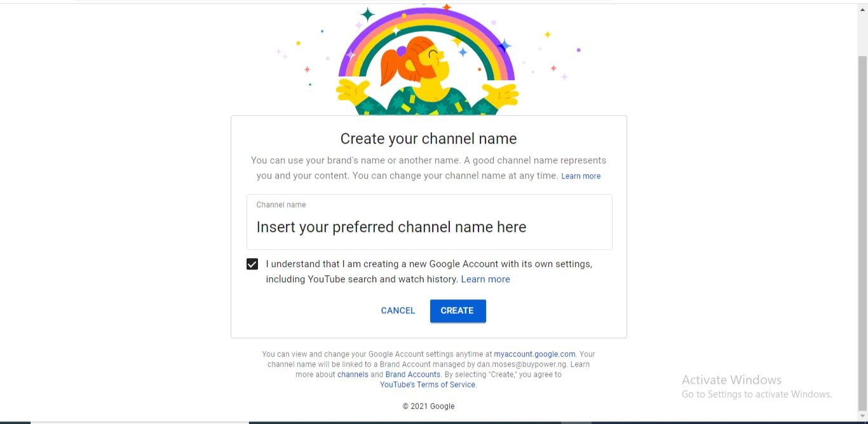Click the Channel name input field
The height and width of the screenshot is (424, 868).
tap(429, 227)
